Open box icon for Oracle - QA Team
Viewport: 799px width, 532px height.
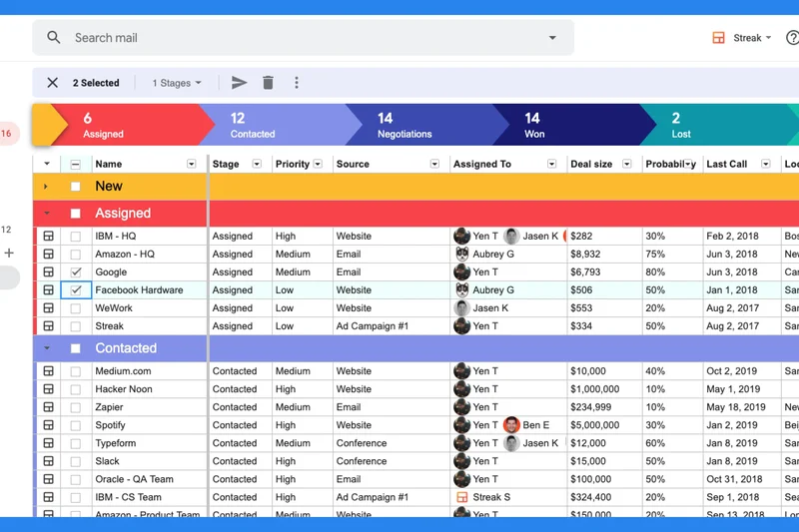pyautogui.click(x=48, y=479)
